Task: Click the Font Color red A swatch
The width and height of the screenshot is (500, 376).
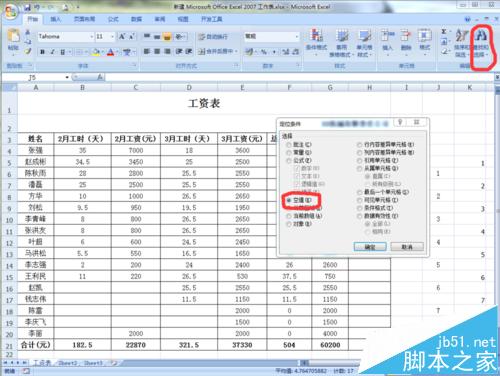Action: (111, 52)
